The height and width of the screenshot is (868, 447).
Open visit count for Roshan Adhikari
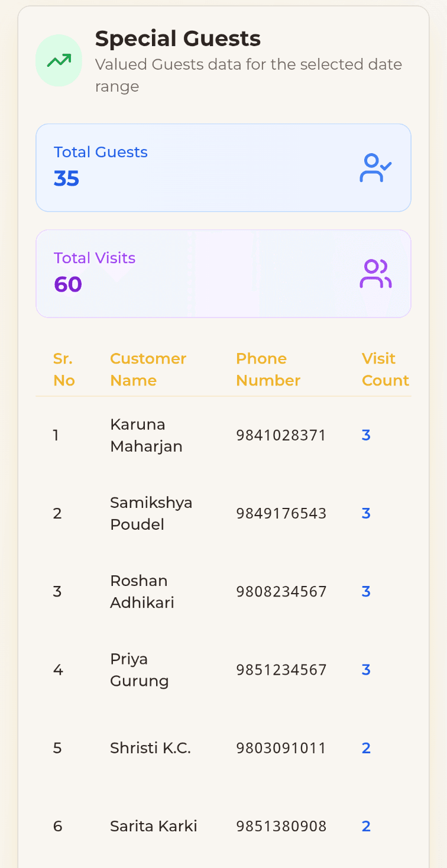[x=366, y=591]
